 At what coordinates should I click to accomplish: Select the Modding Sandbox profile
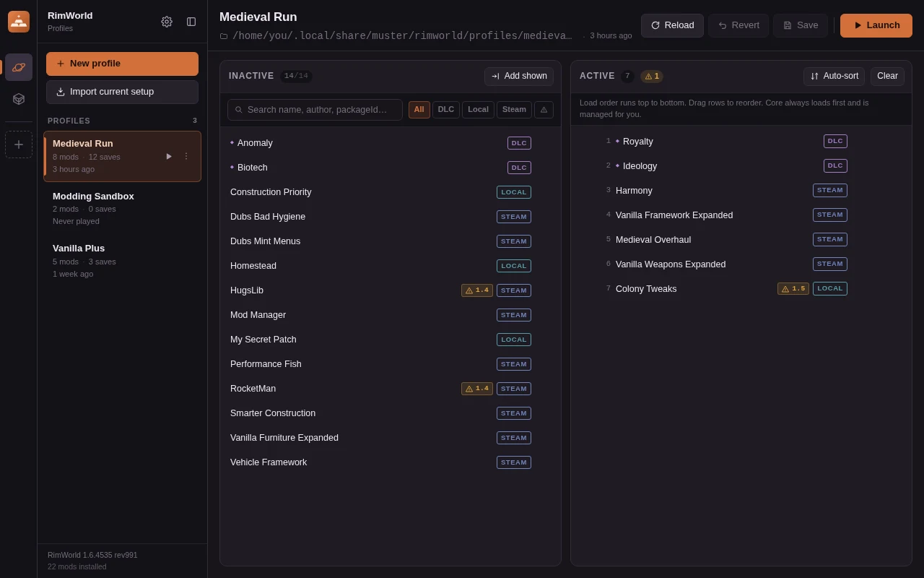coord(122,209)
